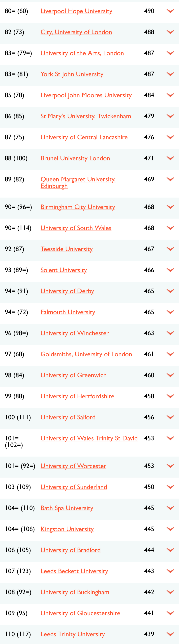Expand the University of Hertfordshire chevron
The height and width of the screenshot is (644, 179).
(x=170, y=396)
